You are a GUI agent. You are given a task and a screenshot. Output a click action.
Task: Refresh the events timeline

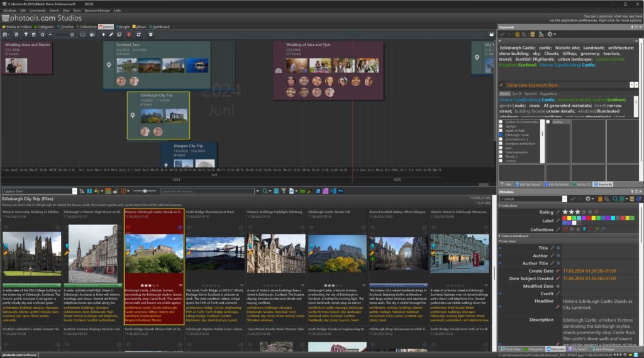click(x=139, y=35)
